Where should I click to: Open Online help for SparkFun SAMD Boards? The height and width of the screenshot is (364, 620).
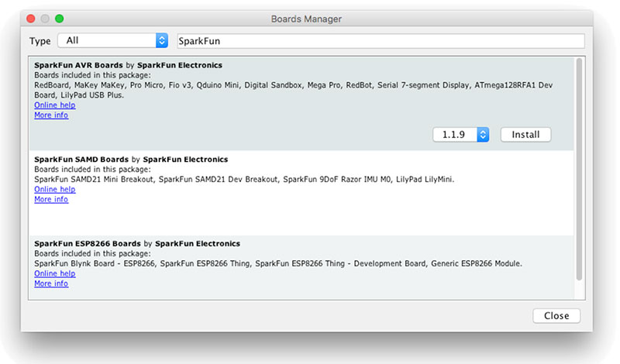(54, 189)
